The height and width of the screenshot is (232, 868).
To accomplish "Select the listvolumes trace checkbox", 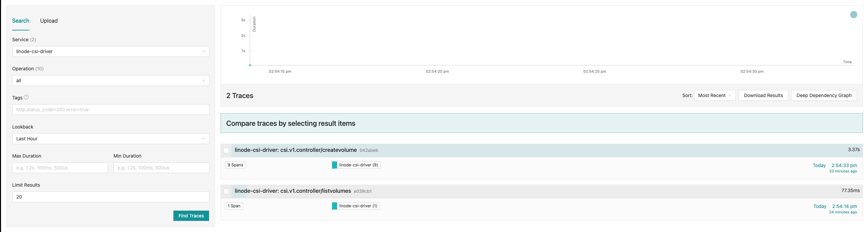I will click(226, 191).
